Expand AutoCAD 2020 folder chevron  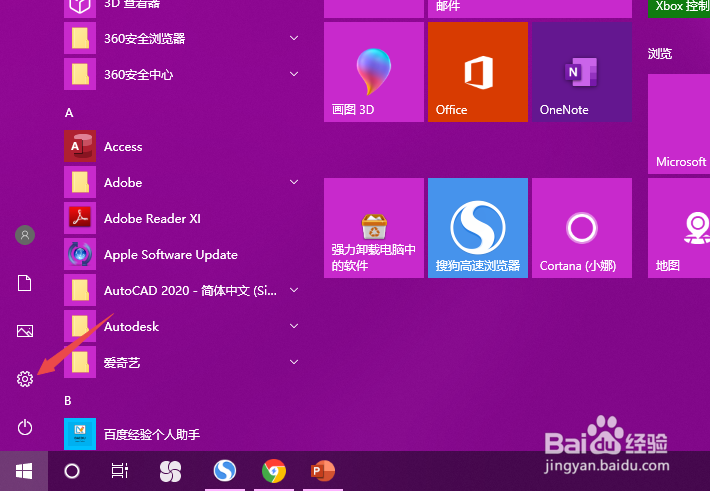pos(294,290)
